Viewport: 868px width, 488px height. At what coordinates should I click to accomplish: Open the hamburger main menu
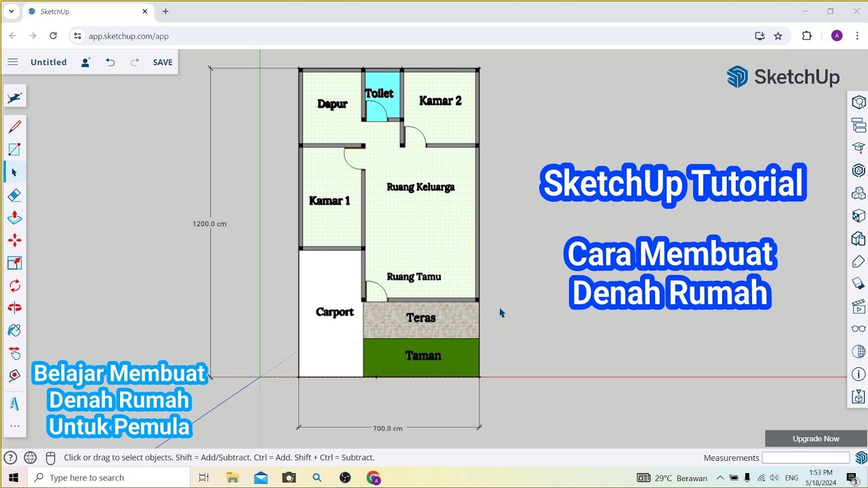tap(12, 62)
